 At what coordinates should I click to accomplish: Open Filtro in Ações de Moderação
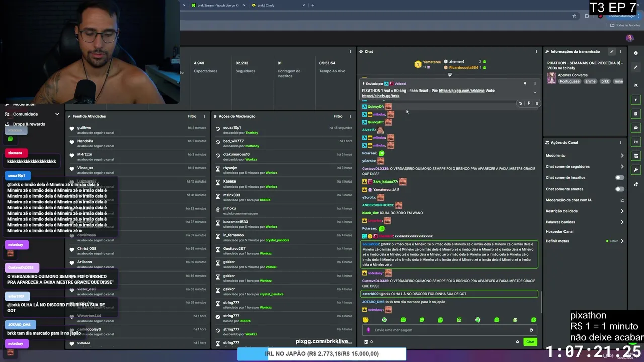338,116
